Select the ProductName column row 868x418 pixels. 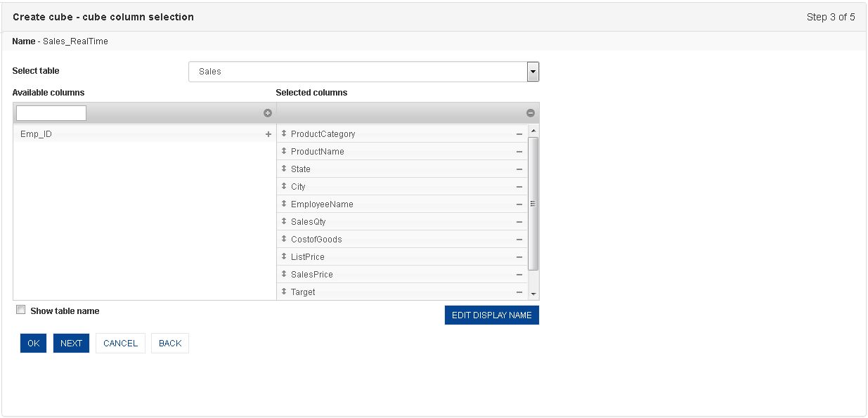(x=402, y=152)
